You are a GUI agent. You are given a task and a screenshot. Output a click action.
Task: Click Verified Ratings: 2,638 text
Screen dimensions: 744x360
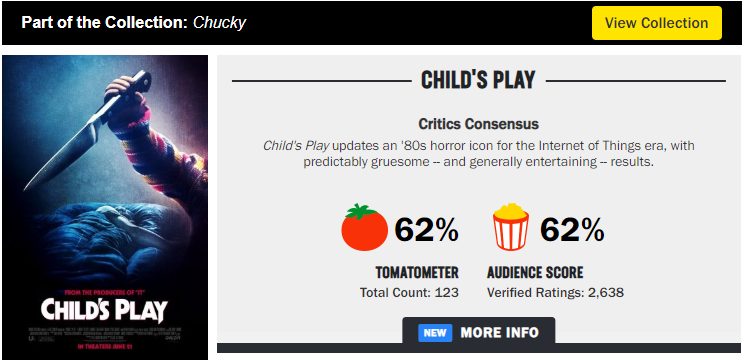556,292
